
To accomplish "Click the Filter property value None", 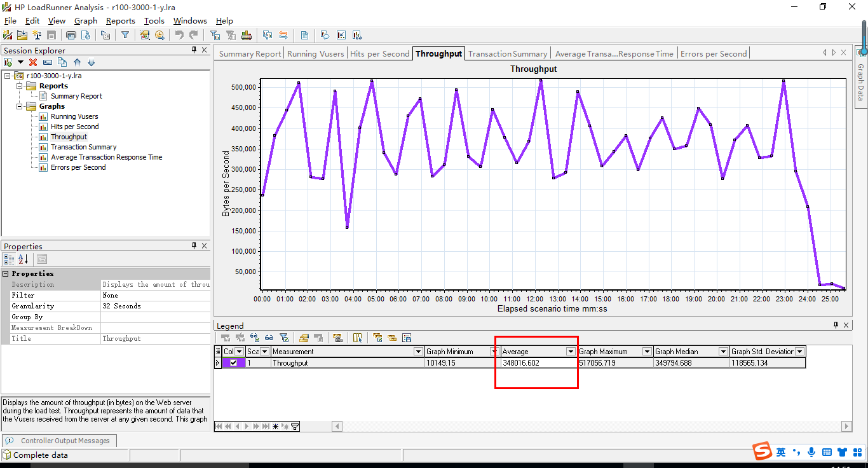I will (155, 295).
